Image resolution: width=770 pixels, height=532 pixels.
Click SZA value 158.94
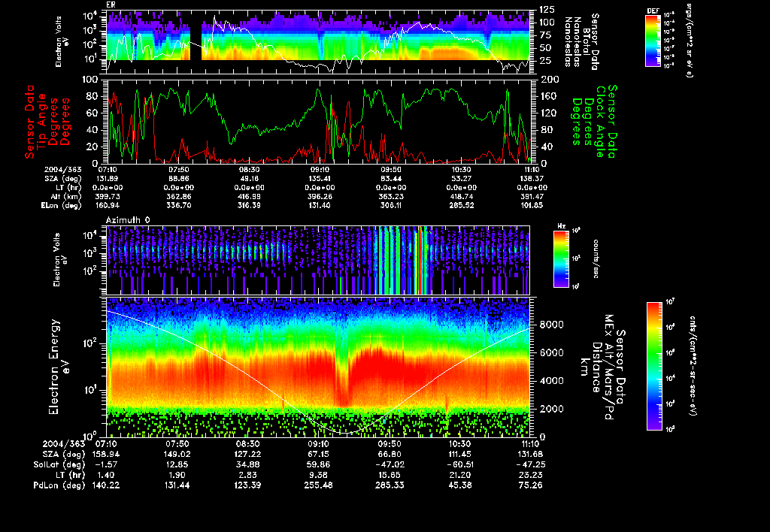pyautogui.click(x=106, y=455)
